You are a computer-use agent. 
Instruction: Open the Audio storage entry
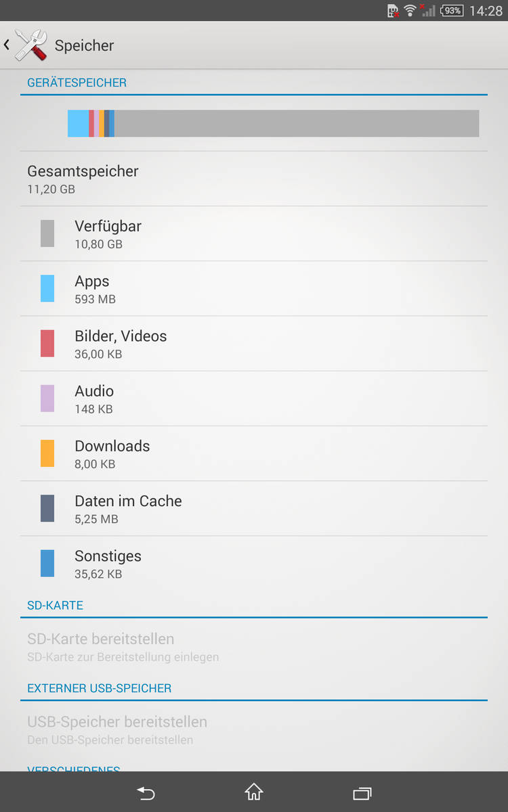[x=254, y=399]
